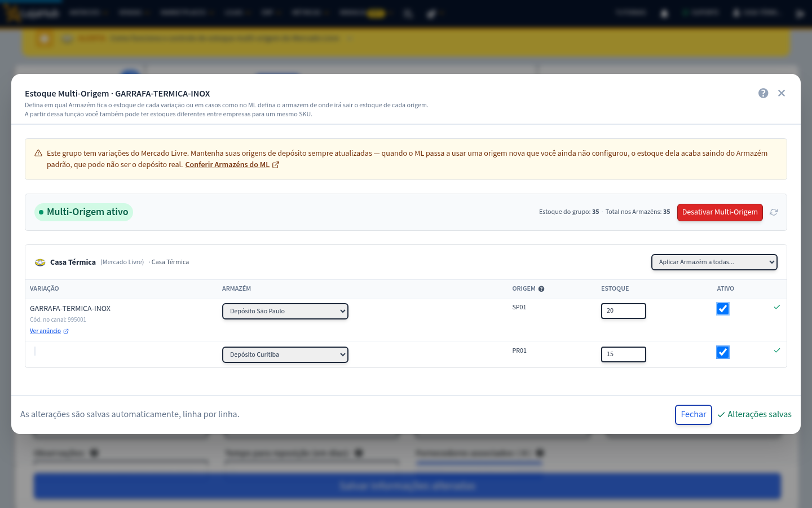812x508 pixels.
Task: Click the 'Multi-Origem ativo' status badge
Action: (83, 212)
